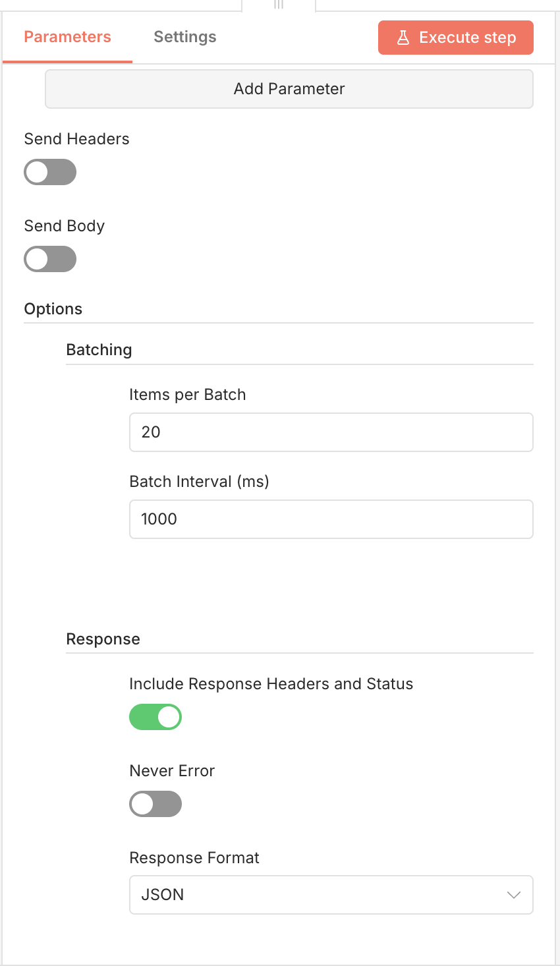The width and height of the screenshot is (560, 966).
Task: Click the Never Error label text
Action: coord(172,771)
